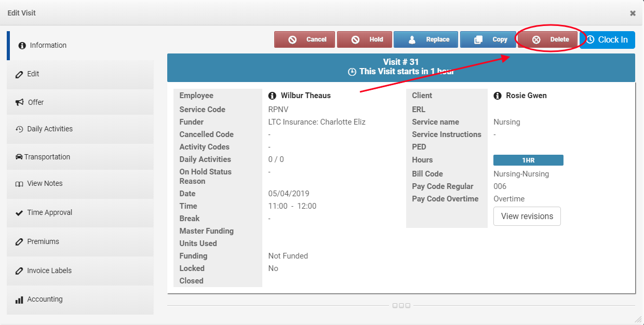Click the info icon beside Wilbur Theaus
Screen dimensions: 644x325
[272, 96]
